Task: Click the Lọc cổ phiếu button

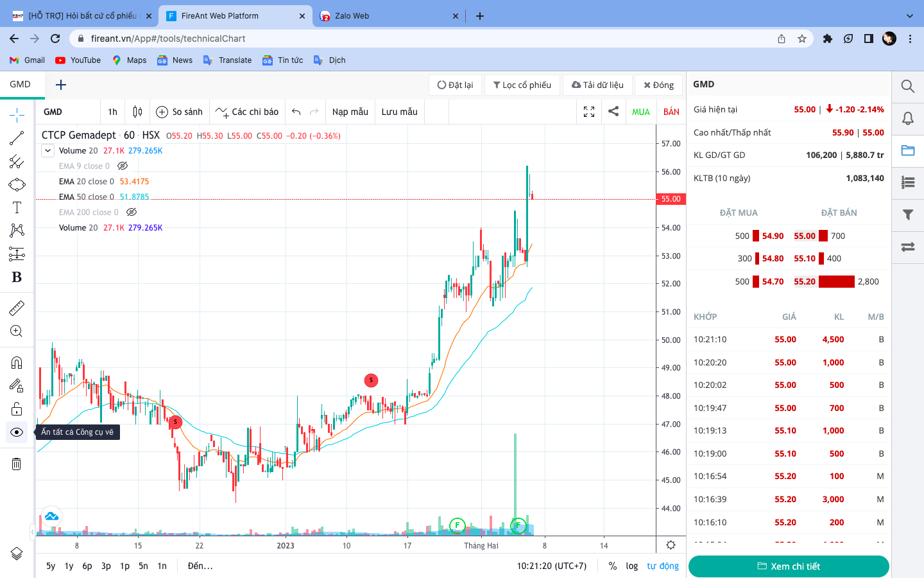Action: pyautogui.click(x=522, y=85)
